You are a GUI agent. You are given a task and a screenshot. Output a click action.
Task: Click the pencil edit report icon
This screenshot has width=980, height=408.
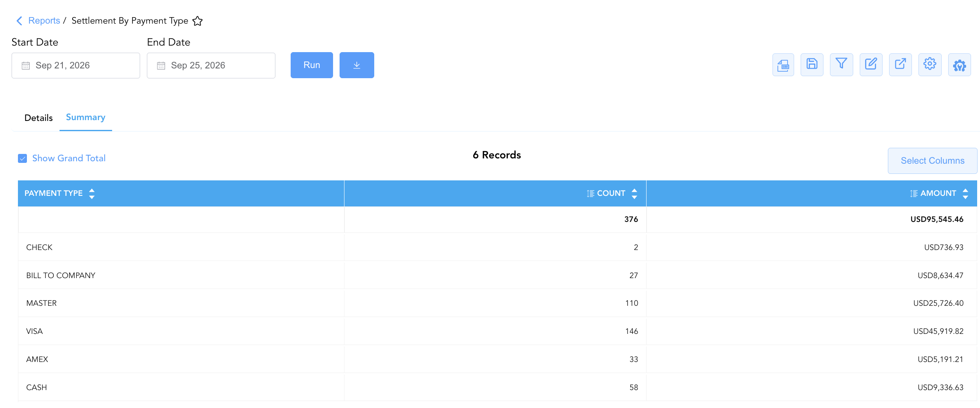[871, 65]
